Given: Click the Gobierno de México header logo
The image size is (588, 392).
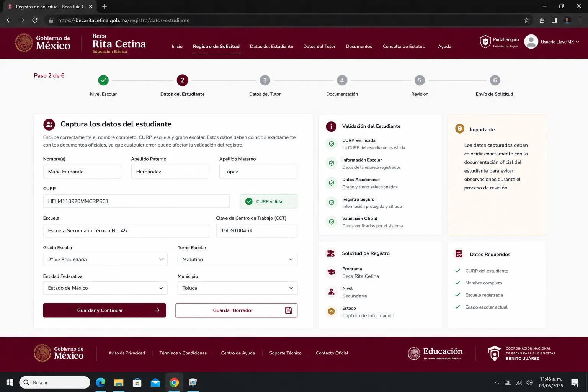Looking at the screenshot, I should (42, 42).
